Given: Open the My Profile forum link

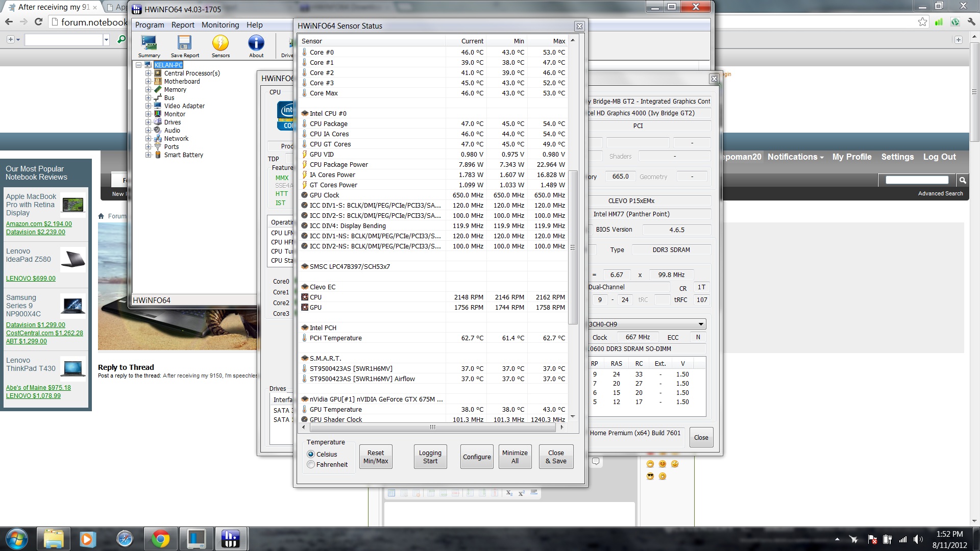Looking at the screenshot, I should pyautogui.click(x=852, y=157).
